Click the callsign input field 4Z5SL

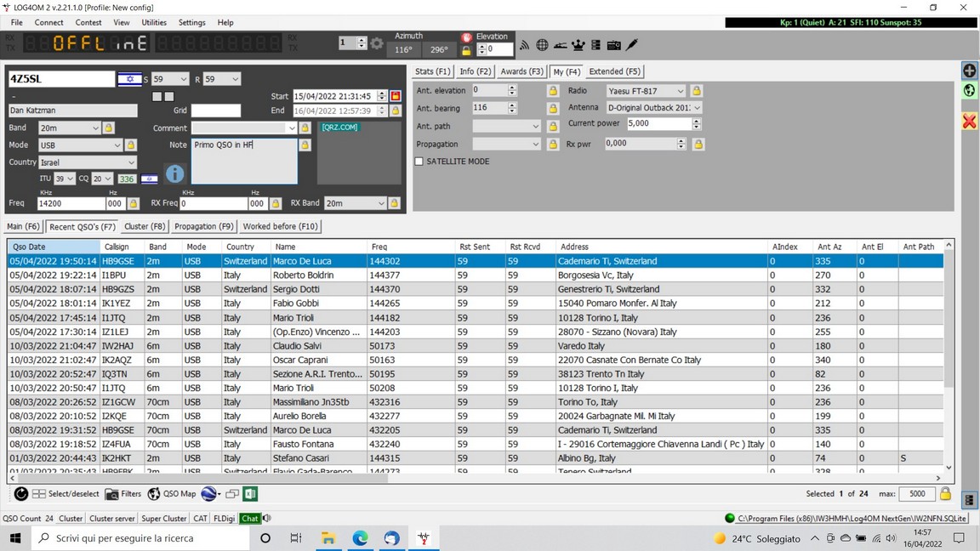pyautogui.click(x=61, y=79)
